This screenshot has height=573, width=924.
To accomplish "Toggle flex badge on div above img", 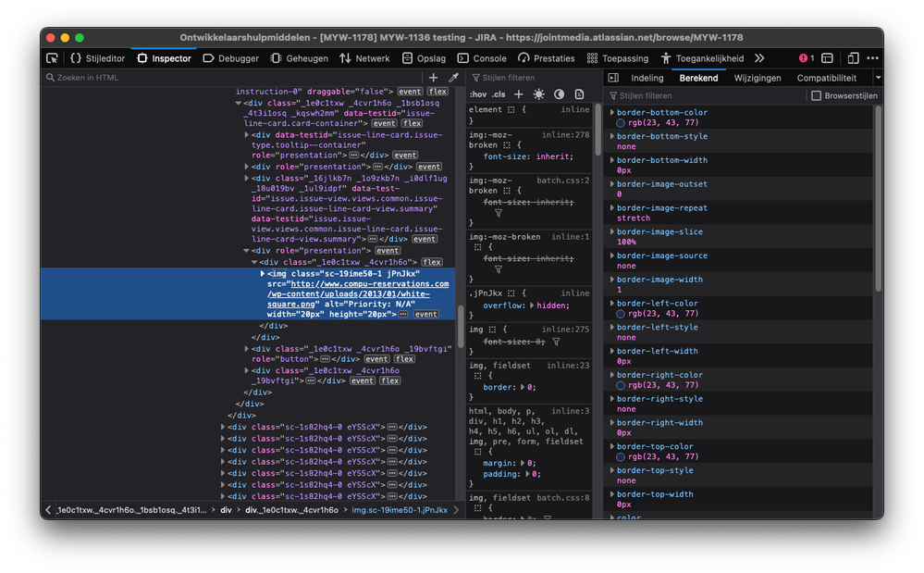I will (432, 262).
